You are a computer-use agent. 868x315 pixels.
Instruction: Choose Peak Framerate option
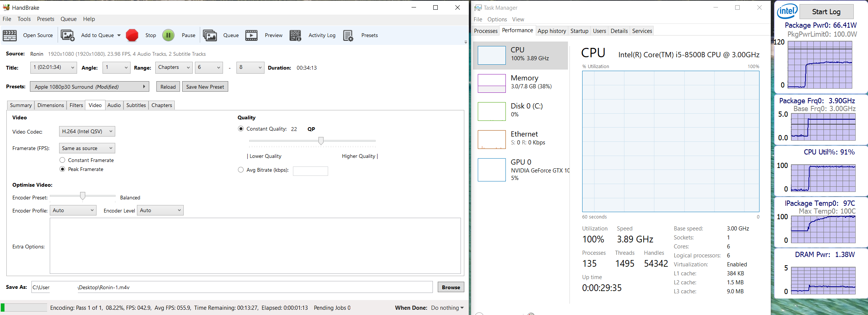[x=62, y=169]
